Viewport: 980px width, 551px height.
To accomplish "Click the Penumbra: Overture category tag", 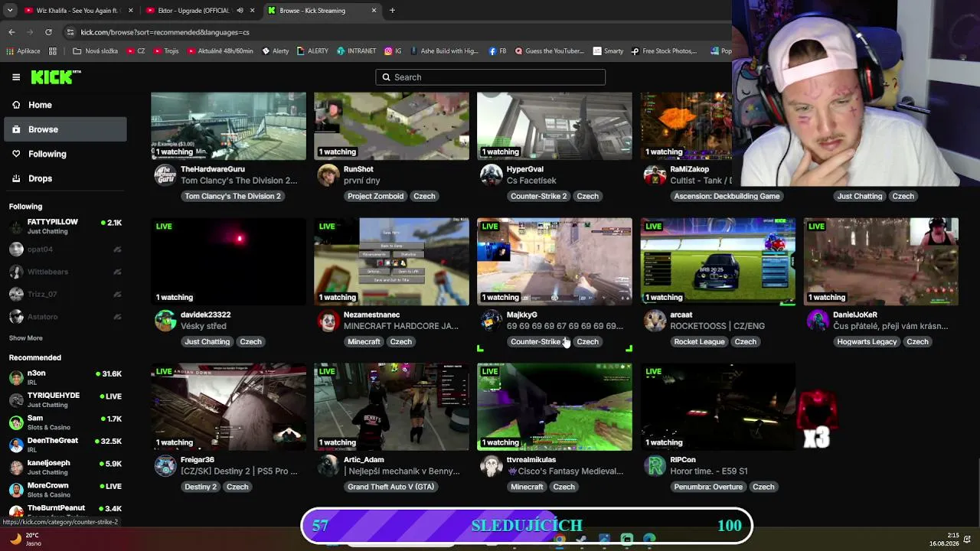I will 708,487.
